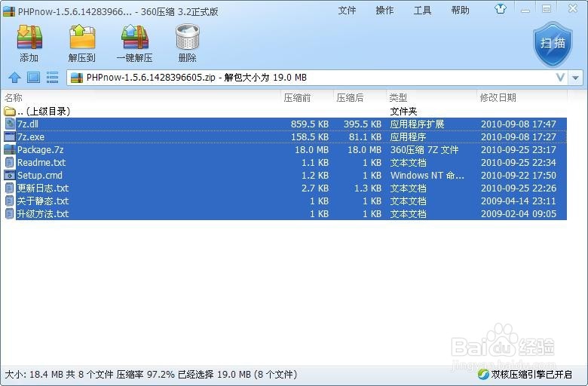This screenshot has height=386, width=588.
Task: Maximize the 360压缩 window
Action: [x=547, y=9]
